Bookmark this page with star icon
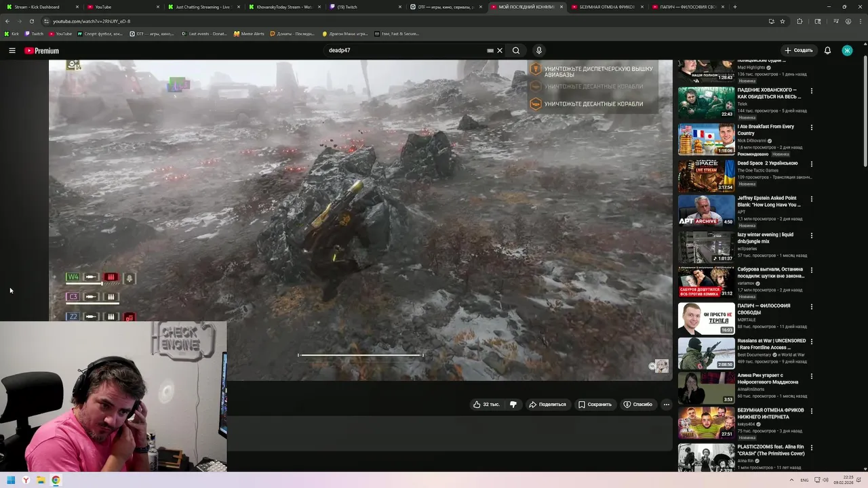868x488 pixels. [x=783, y=21]
